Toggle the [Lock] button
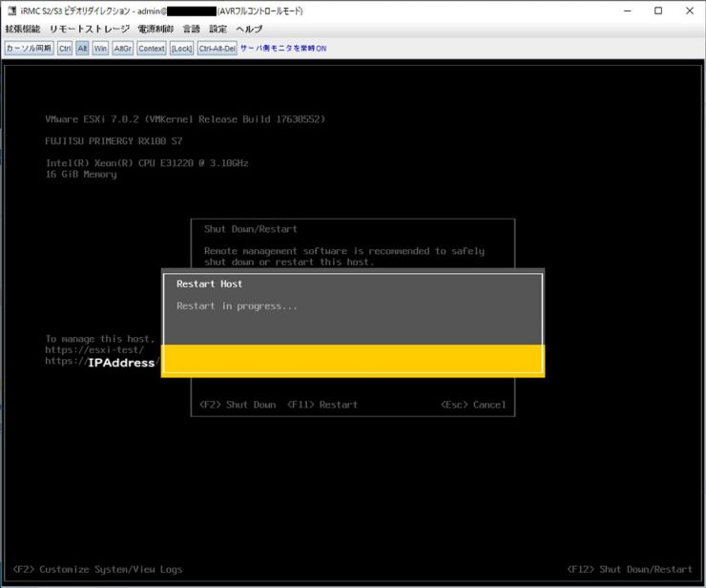706x588 pixels. 181,49
